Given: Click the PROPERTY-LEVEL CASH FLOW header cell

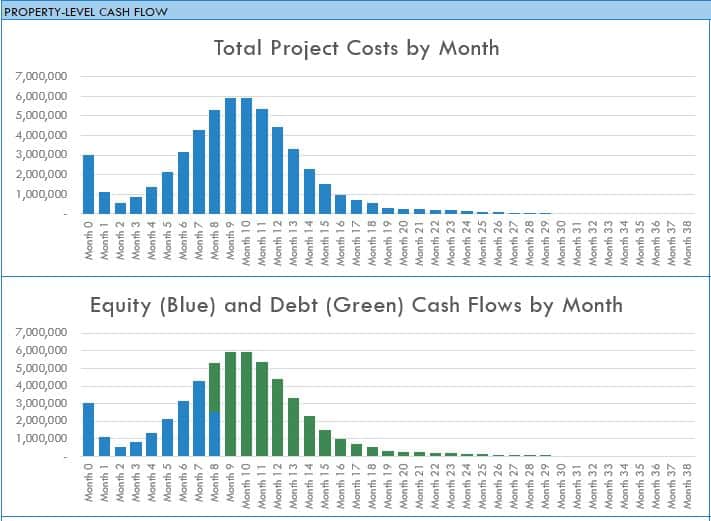Looking at the screenshot, I should (x=86, y=11).
